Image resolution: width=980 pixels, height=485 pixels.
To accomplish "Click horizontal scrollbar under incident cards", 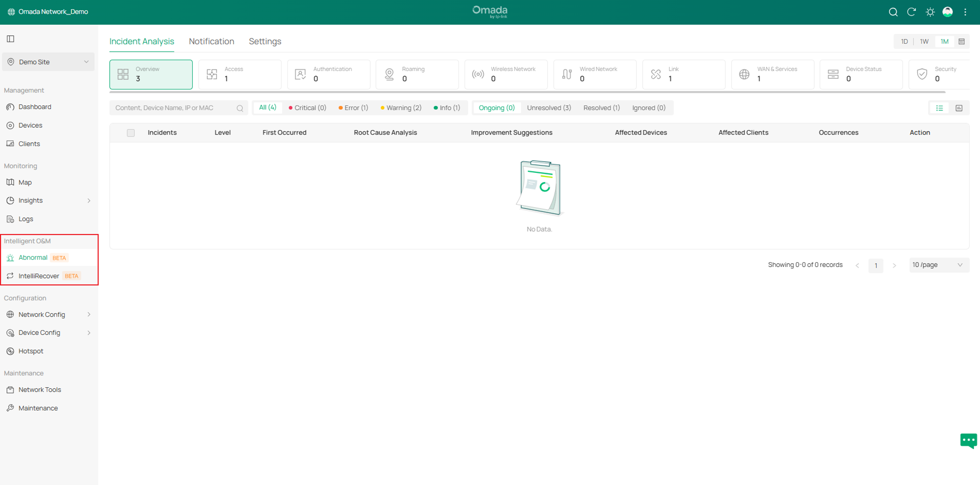I will pos(527,92).
